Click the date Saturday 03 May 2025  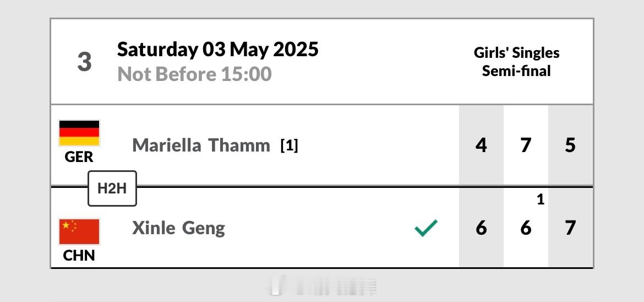(x=217, y=50)
